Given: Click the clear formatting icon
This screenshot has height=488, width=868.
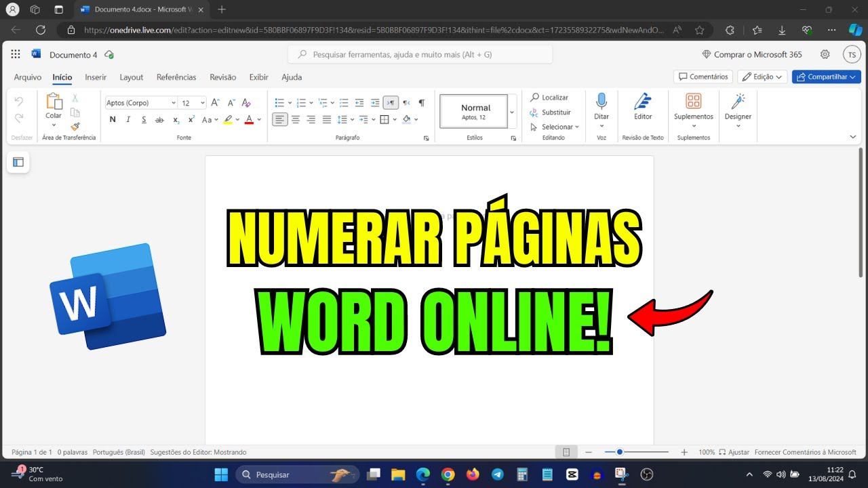Looking at the screenshot, I should pyautogui.click(x=246, y=103).
